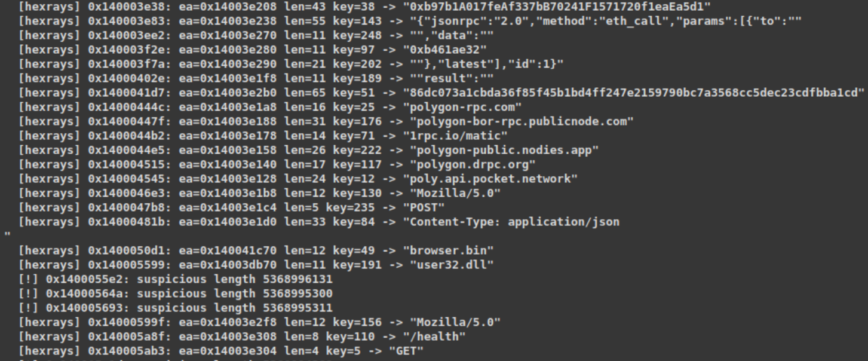Click the "jsonrpc" eth_call JSON string
Screen dimensions: 868x361
pos(599,21)
